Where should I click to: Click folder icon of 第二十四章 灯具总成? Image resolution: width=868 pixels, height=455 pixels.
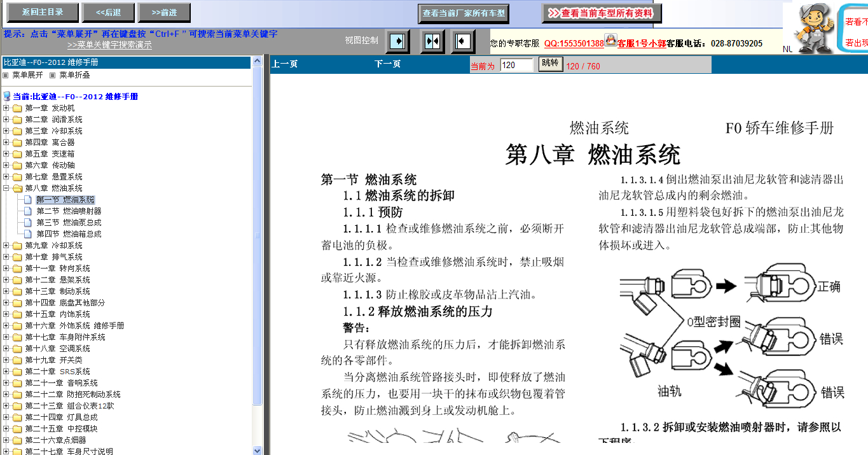[17, 417]
